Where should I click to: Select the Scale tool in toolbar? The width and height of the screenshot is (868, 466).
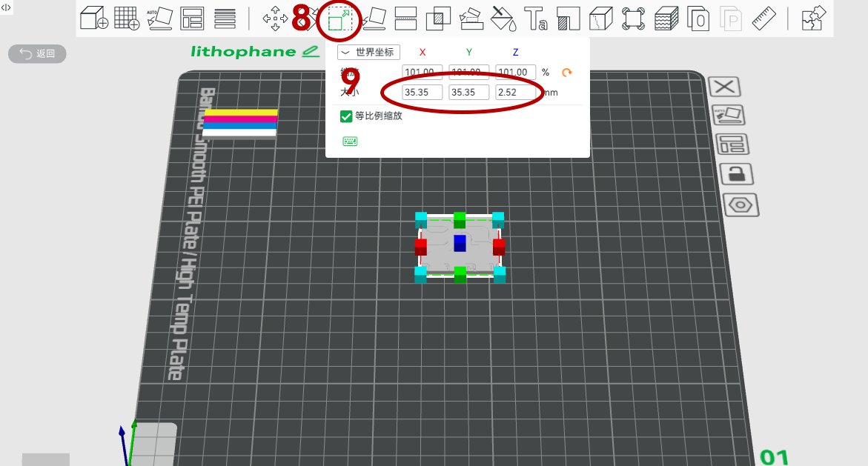(339, 19)
